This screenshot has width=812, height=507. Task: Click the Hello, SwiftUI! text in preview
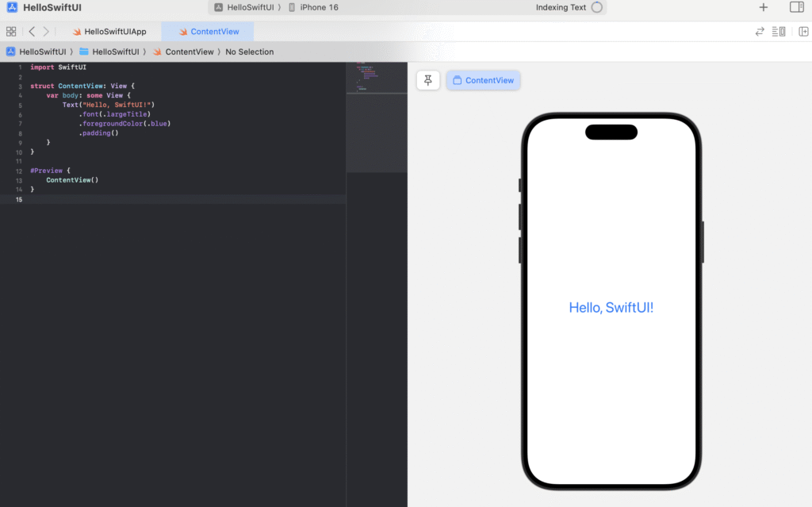click(x=611, y=307)
